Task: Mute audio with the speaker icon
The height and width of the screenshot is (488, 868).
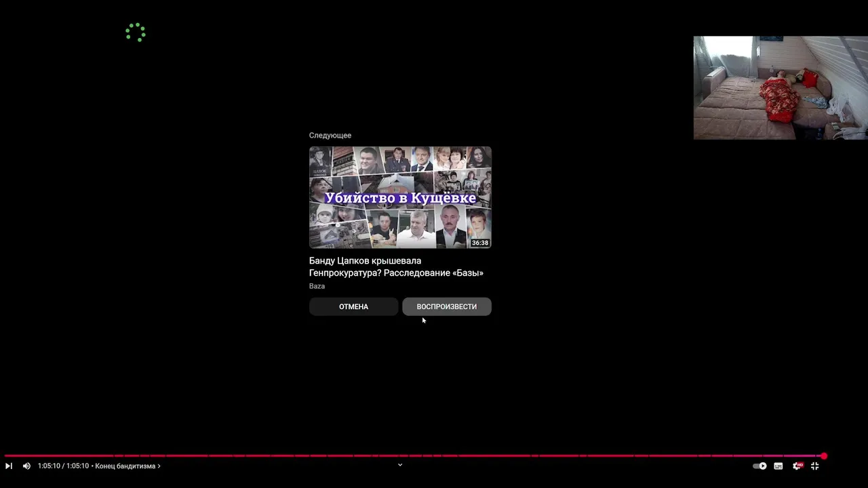Action: 26,466
